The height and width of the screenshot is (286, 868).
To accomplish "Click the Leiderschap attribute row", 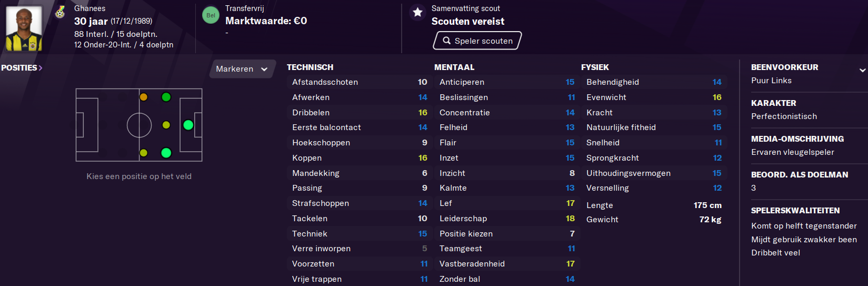I will click(506, 219).
